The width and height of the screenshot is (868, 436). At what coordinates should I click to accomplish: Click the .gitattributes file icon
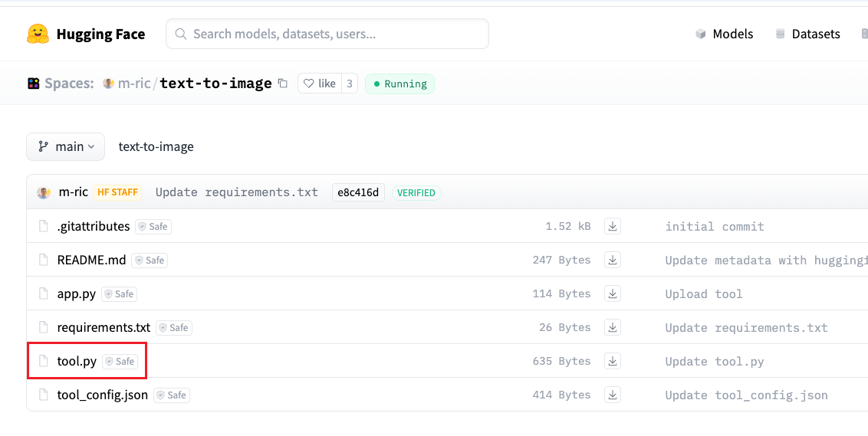[43, 226]
